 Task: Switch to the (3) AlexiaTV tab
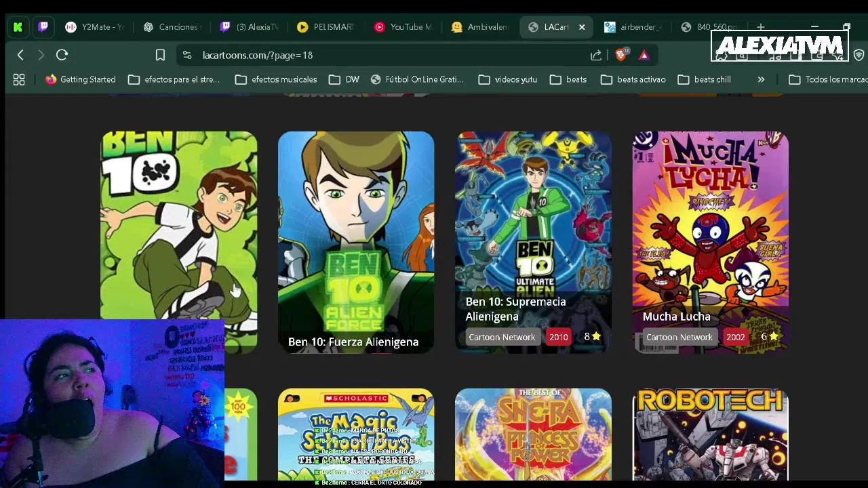pyautogui.click(x=249, y=27)
